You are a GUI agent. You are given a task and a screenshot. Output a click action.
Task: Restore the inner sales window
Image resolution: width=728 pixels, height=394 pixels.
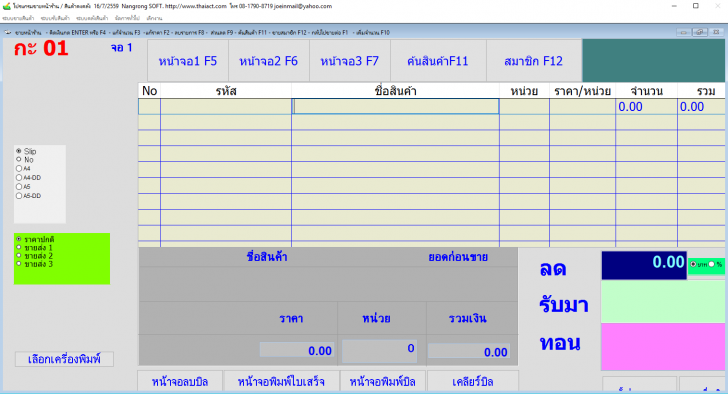(x=699, y=32)
